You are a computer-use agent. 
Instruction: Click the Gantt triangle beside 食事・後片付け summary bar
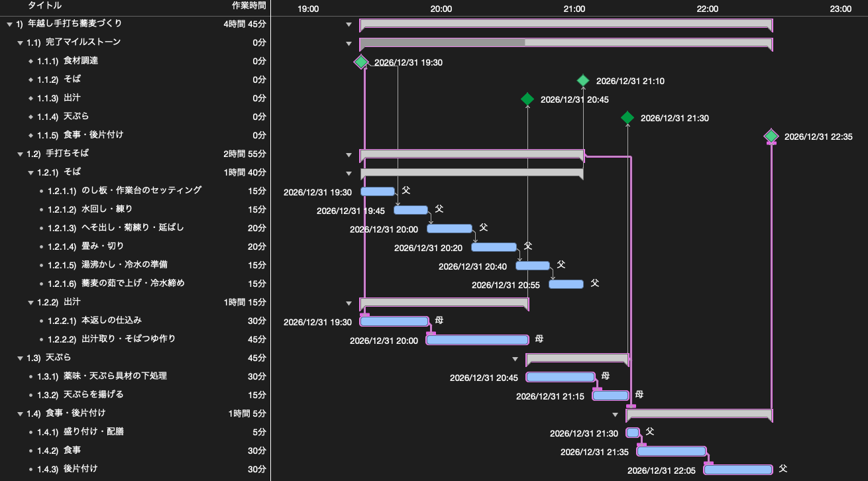(615, 415)
